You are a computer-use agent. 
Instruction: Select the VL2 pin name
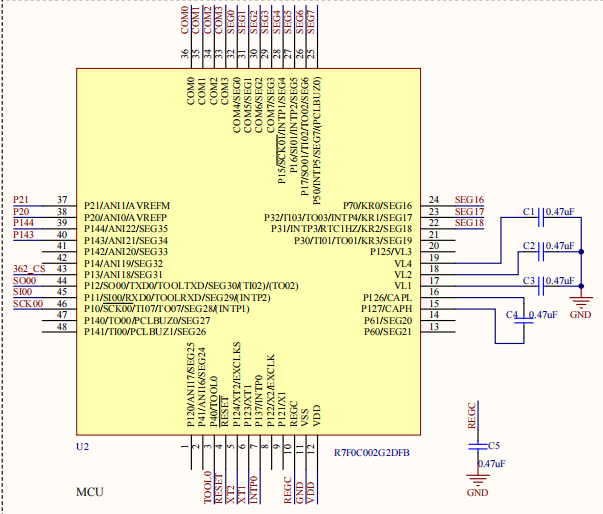[403, 275]
